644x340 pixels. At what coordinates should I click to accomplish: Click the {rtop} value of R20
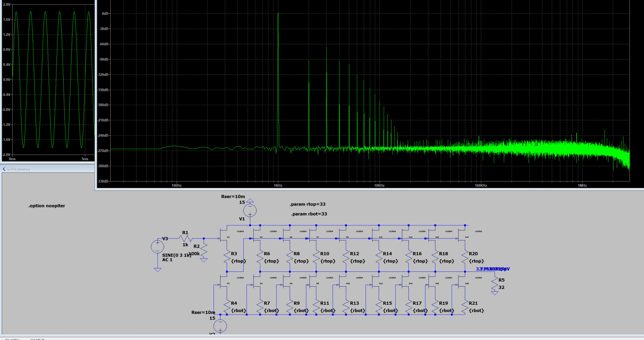(x=476, y=261)
